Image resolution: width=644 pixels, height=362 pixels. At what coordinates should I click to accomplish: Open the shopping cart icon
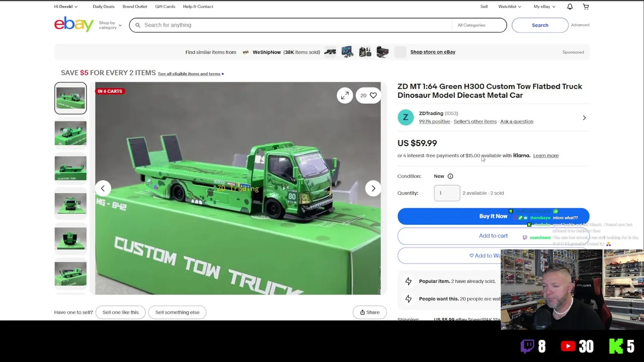pyautogui.click(x=586, y=7)
